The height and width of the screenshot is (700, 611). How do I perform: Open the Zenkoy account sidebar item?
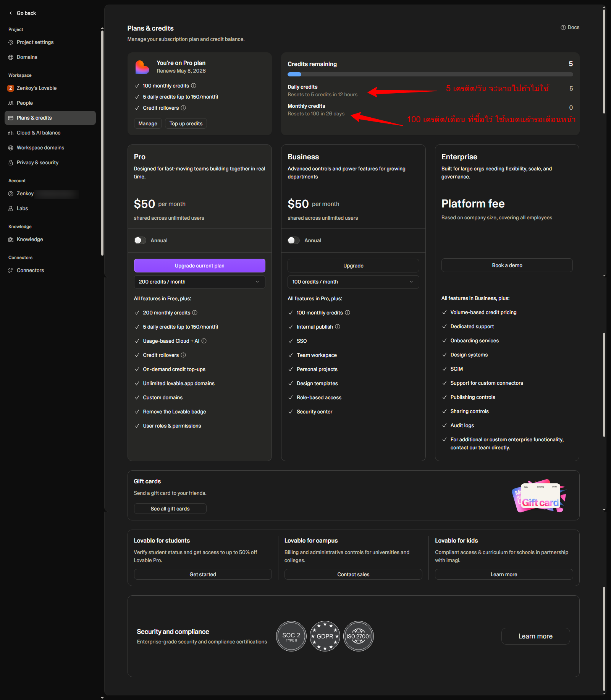pyautogui.click(x=50, y=194)
